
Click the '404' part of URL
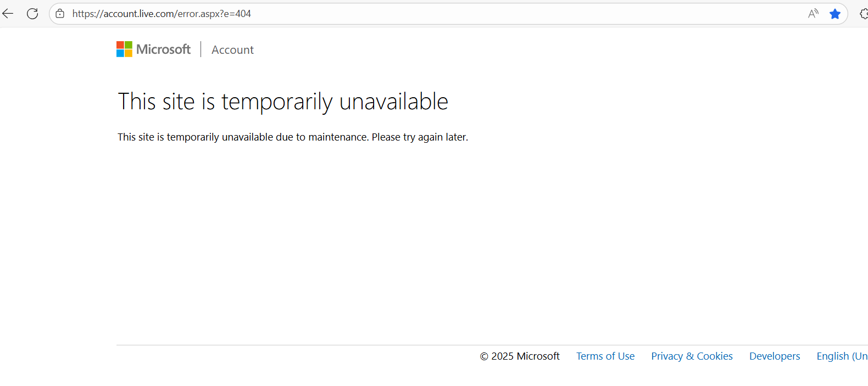[x=243, y=14]
